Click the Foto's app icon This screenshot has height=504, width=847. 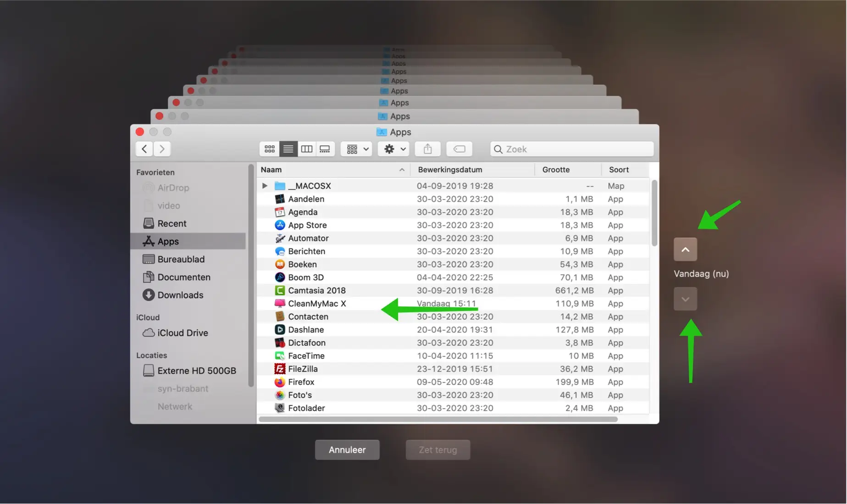coord(280,395)
